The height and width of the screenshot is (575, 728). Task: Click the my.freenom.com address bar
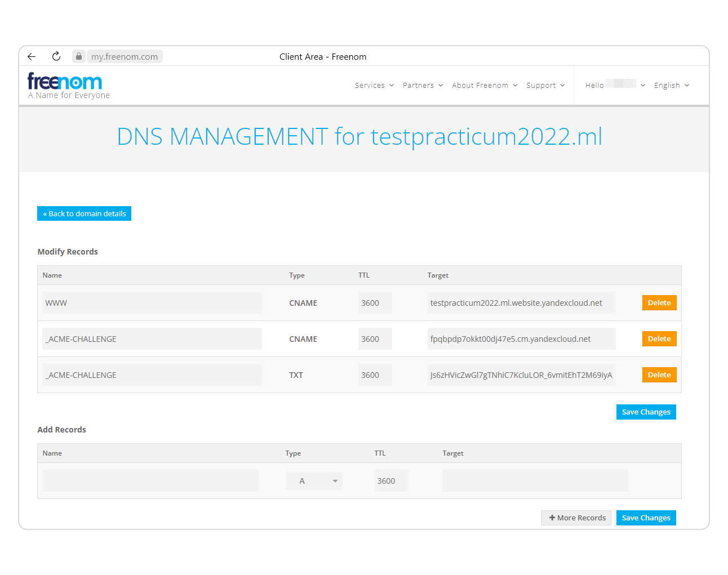point(125,56)
